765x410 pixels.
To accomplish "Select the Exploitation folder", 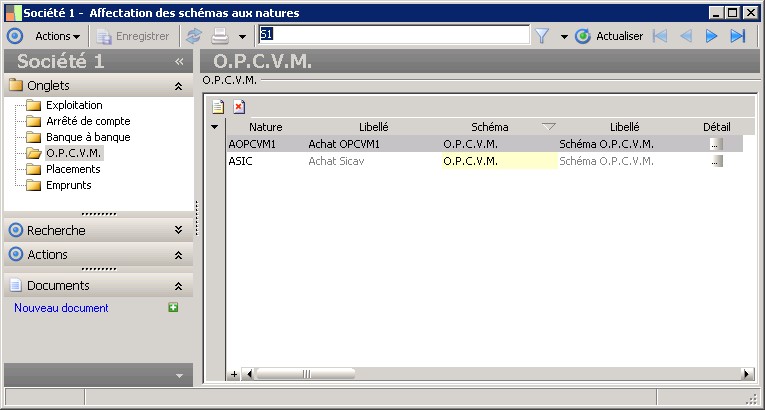I will [x=74, y=105].
